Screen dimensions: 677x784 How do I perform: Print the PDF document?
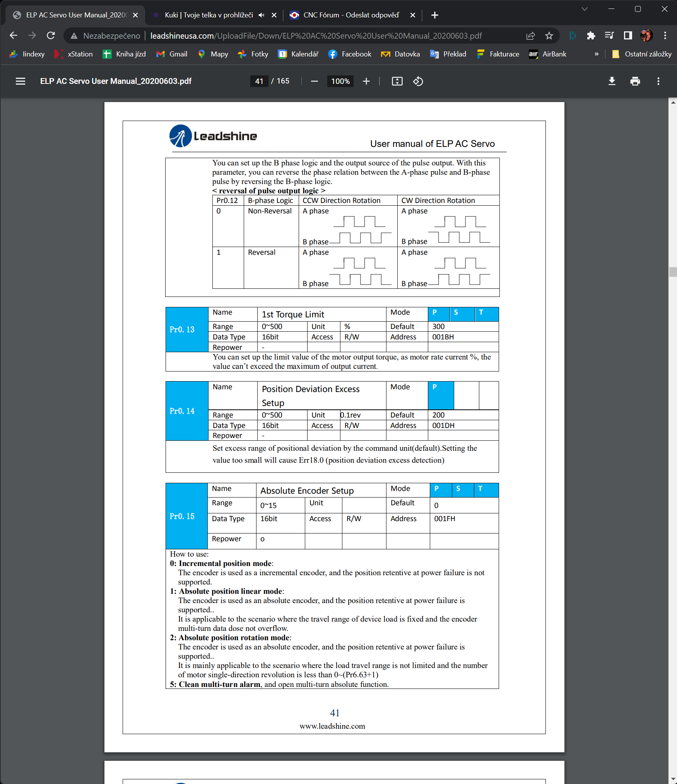click(x=635, y=81)
